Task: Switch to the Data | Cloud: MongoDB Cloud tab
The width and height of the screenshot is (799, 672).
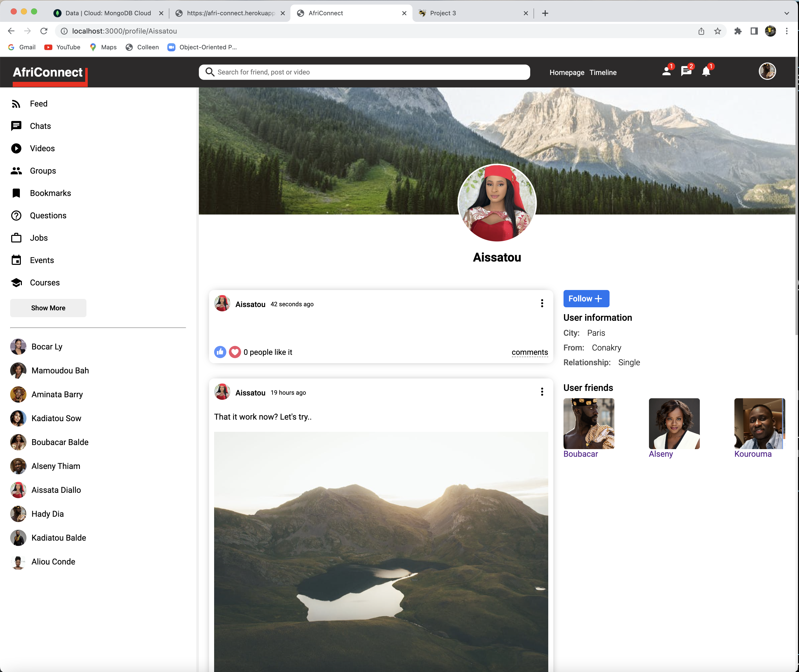Action: pyautogui.click(x=108, y=13)
